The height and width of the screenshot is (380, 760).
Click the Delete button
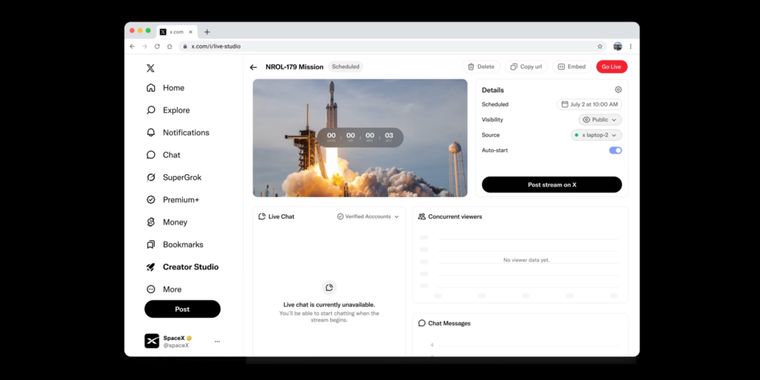[481, 67]
